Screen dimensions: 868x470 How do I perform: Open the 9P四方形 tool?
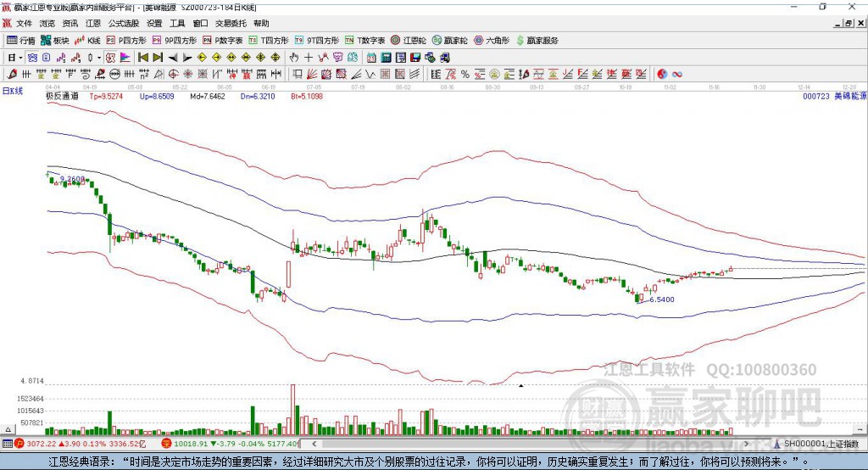[175, 41]
